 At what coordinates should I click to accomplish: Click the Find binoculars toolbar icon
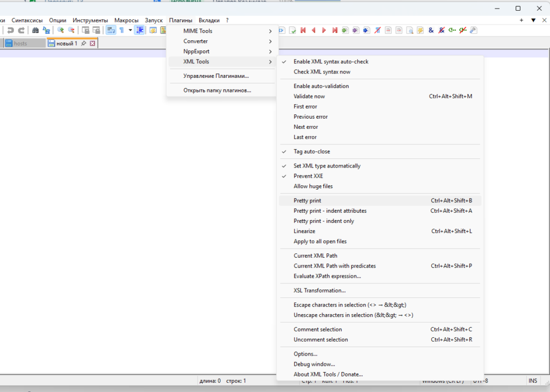(x=35, y=30)
